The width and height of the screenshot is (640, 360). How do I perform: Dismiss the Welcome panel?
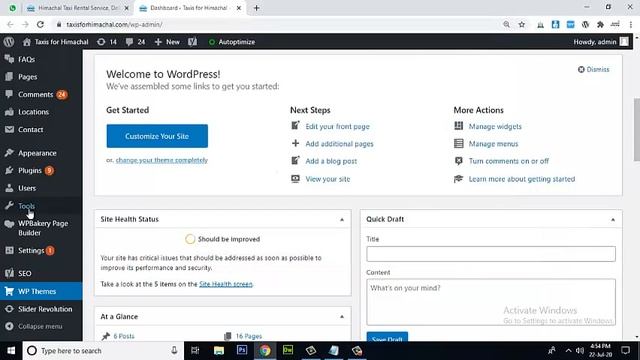(593, 69)
